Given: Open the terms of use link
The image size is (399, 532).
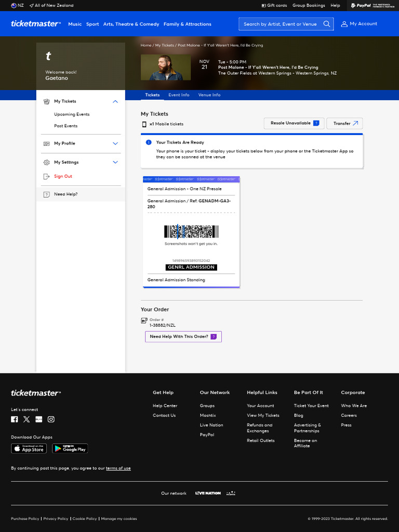Looking at the screenshot, I should point(118,468).
